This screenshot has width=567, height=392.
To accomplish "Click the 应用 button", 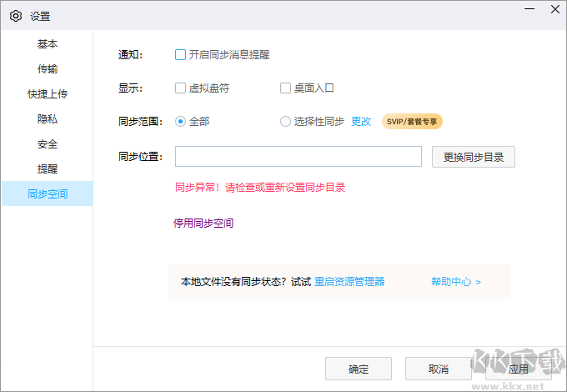I will (518, 369).
